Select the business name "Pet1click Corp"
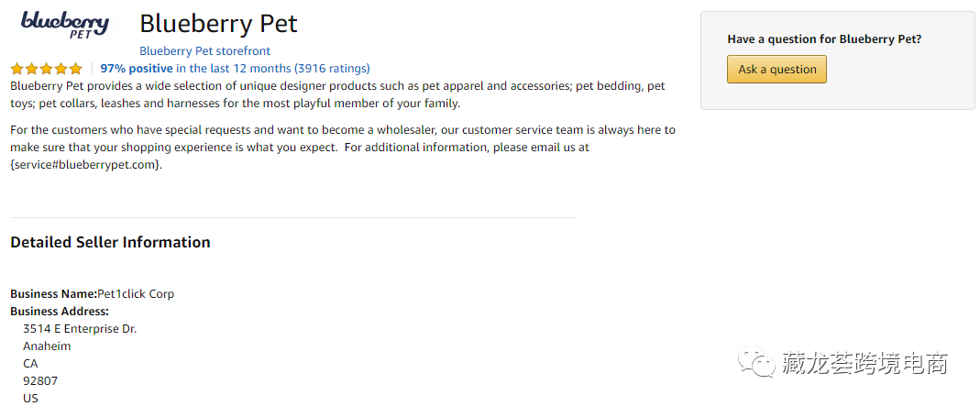Image resolution: width=980 pixels, height=406 pixels. [136, 294]
